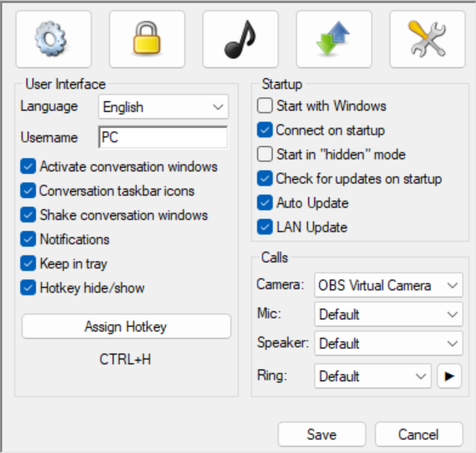Click the CTRL+H hotkey text

click(x=125, y=359)
